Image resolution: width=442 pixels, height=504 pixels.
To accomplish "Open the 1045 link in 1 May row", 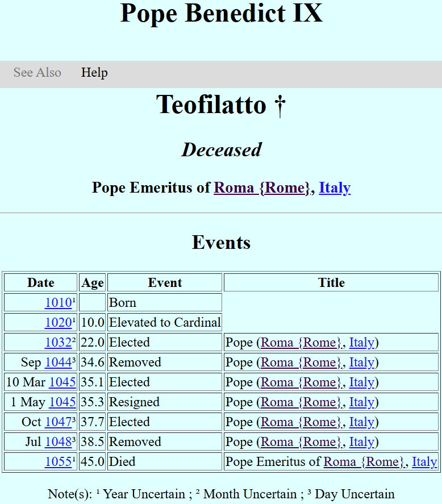I will [62, 402].
